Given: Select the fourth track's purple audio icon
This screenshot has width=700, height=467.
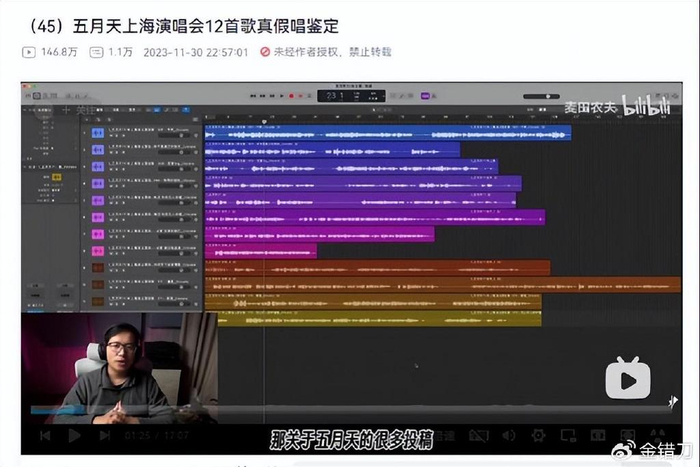Looking at the screenshot, I should click(x=98, y=183).
